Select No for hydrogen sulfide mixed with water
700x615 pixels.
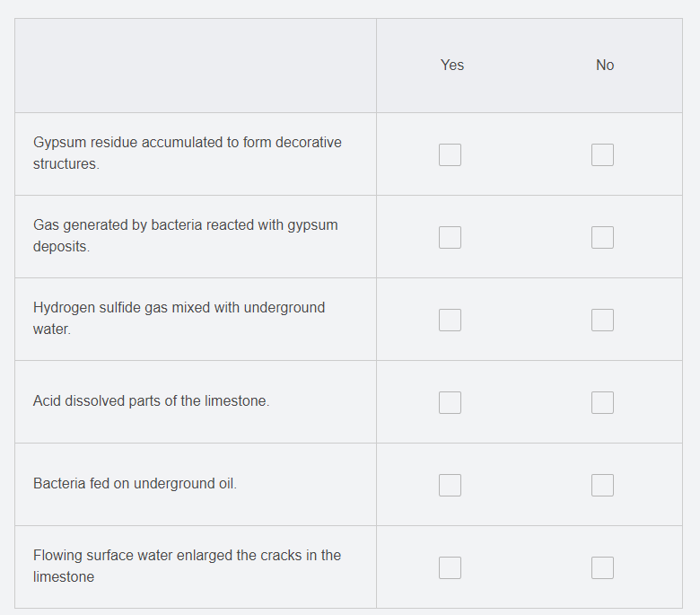[x=602, y=320]
